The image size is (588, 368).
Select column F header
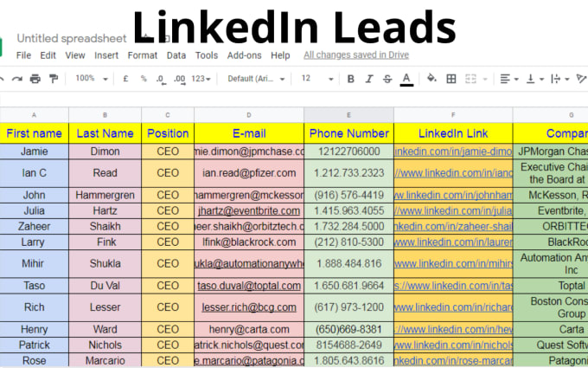pos(453,115)
